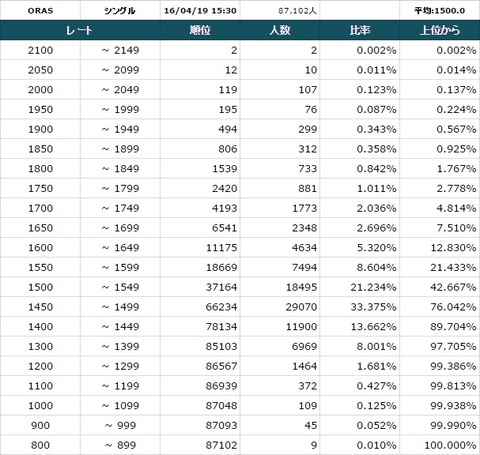480x455 pixels.
Task: Click the upper bound cell ～ 1199
Action: coord(120,386)
